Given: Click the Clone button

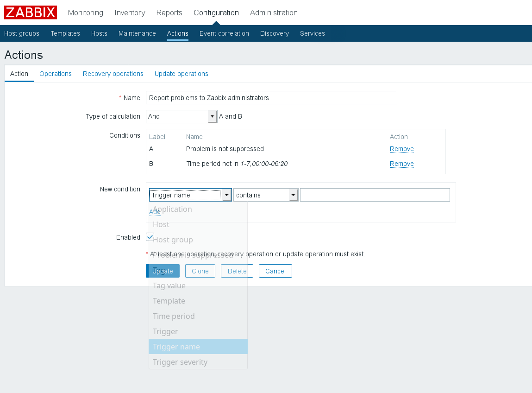Looking at the screenshot, I should coord(200,271).
